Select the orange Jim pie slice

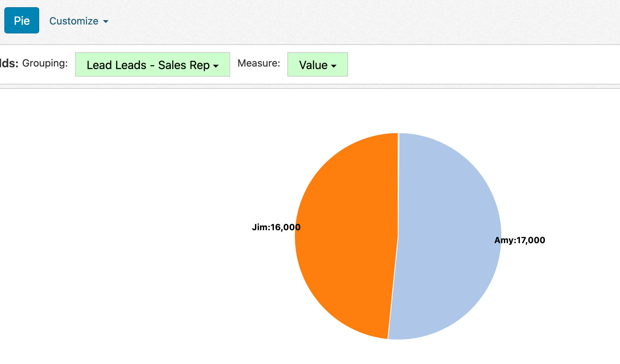point(345,234)
